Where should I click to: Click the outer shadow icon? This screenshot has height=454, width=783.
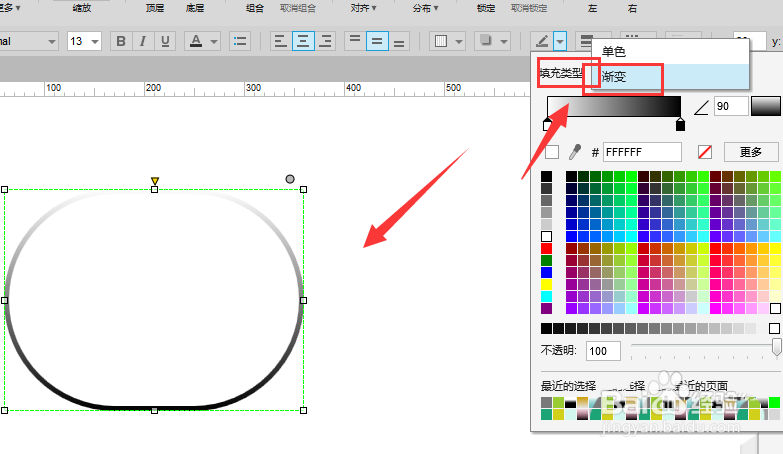point(485,41)
